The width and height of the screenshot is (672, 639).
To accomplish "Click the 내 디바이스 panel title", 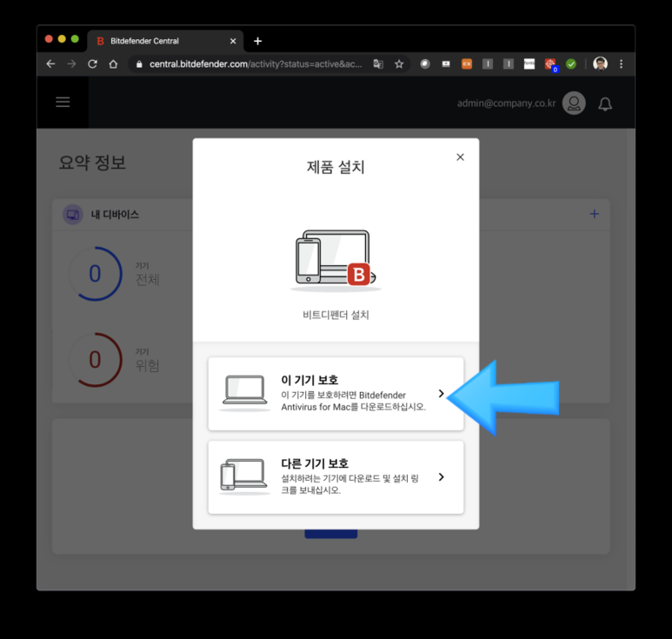I will click(115, 214).
